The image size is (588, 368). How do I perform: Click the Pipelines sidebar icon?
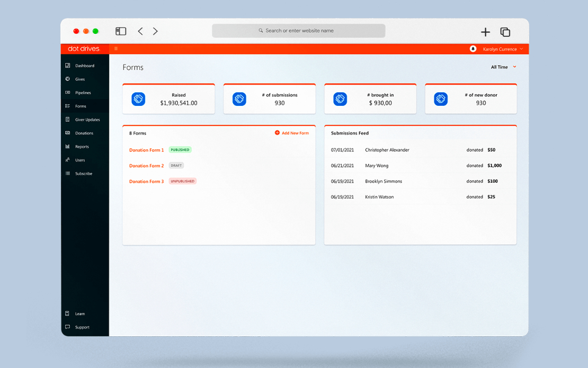[67, 93]
